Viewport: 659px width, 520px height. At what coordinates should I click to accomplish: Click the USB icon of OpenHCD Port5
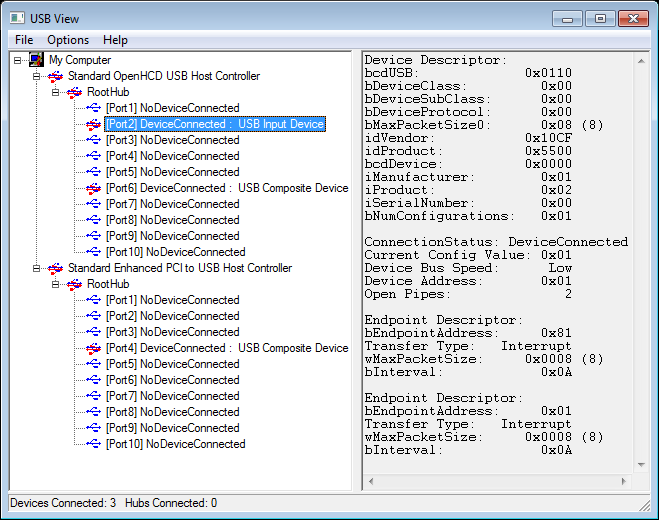pos(93,172)
